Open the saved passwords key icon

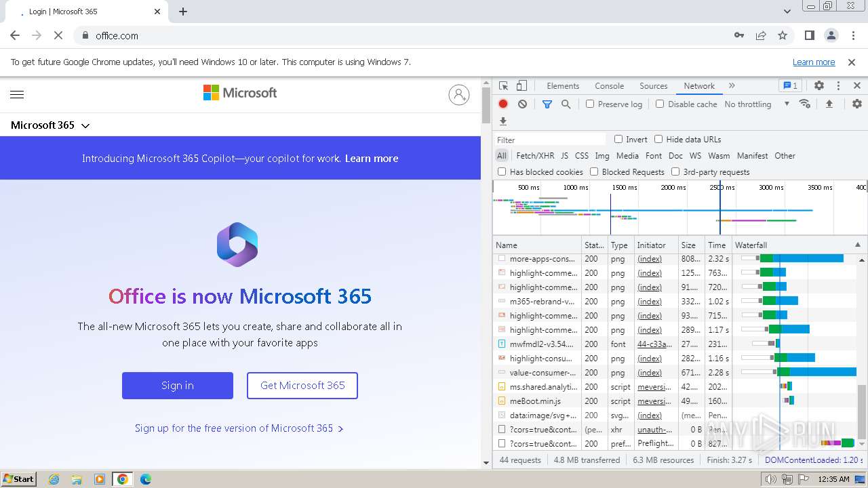tap(739, 35)
